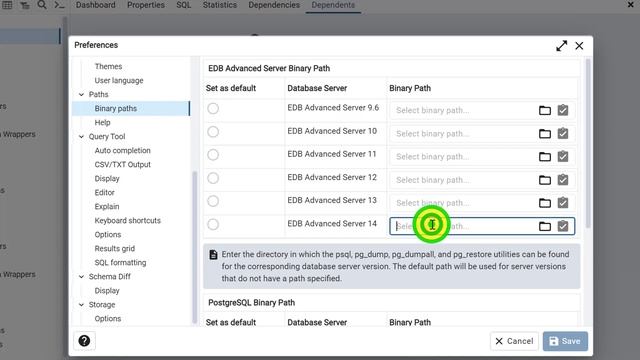Open the PSQL tool terminal icon

[x=60, y=5]
